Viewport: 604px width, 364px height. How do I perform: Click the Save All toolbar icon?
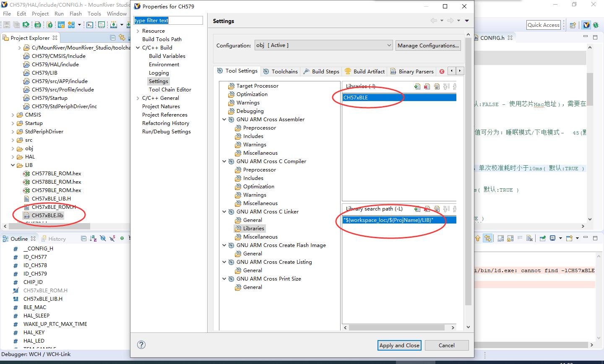[x=16, y=25]
